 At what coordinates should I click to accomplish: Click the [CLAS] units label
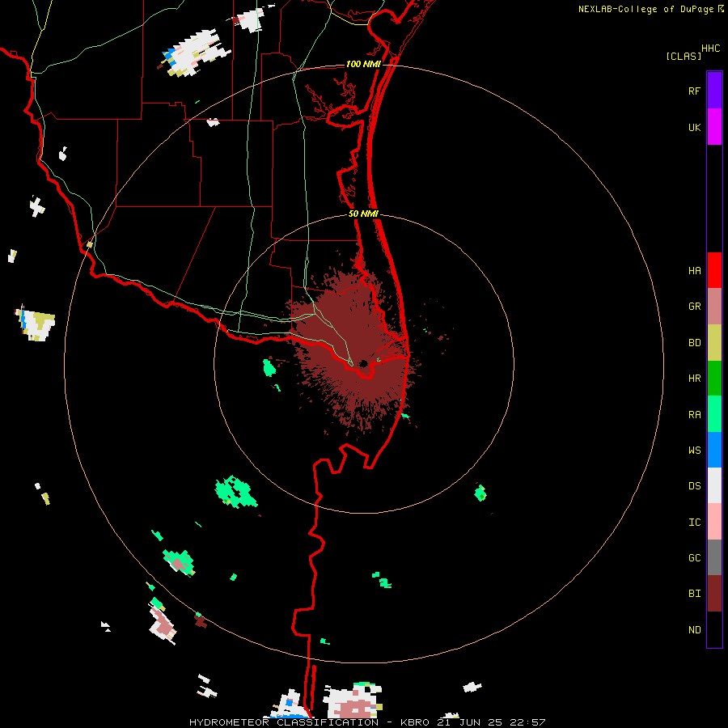click(684, 56)
